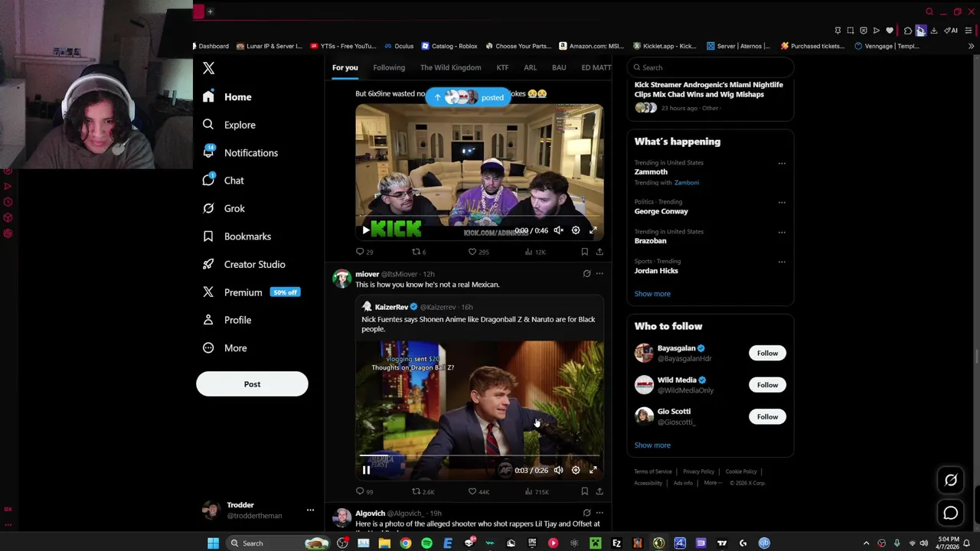Follow Wild Media
The height and width of the screenshot is (551, 980).
pos(767,385)
